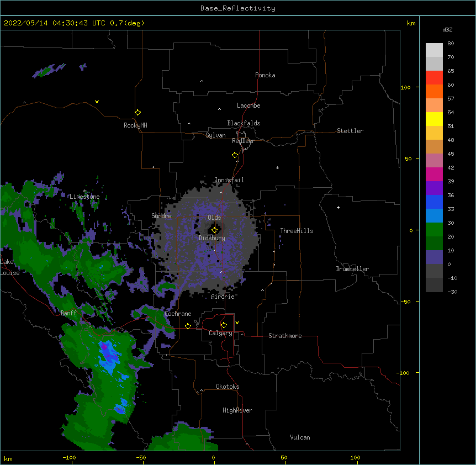This screenshot has height=465, width=476.
Task: Click the yellow V marker east of Calgary diamond
Action: pos(237,323)
